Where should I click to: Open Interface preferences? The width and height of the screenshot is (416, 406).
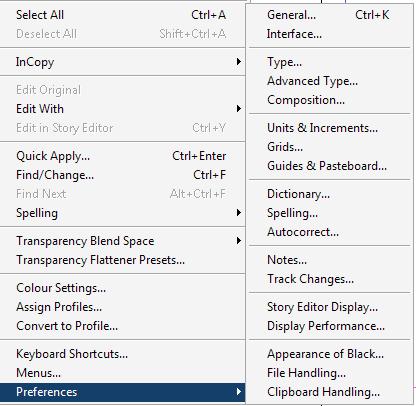pos(329,34)
